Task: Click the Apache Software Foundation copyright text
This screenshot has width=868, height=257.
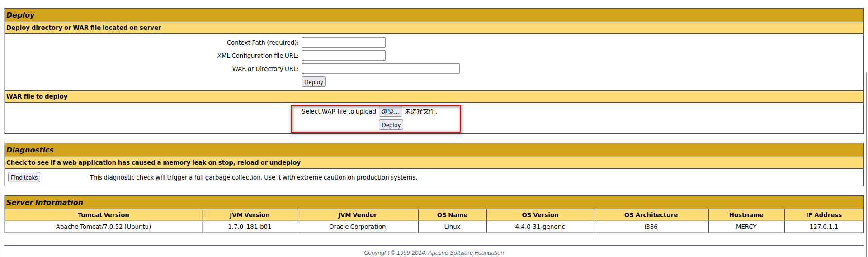Action: click(434, 253)
